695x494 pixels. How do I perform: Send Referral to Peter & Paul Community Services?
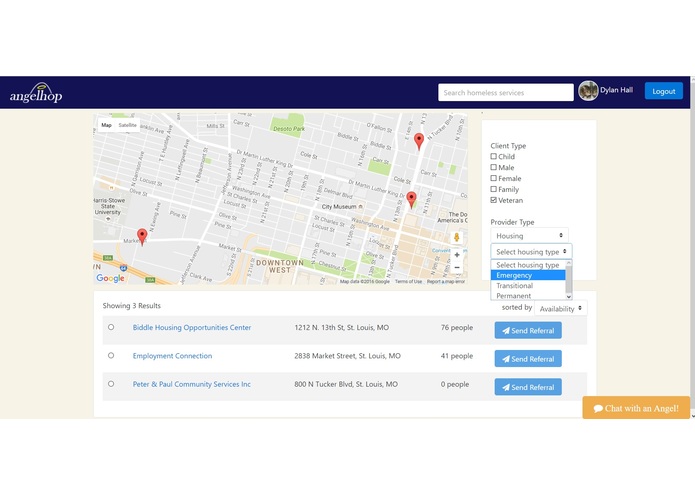[x=528, y=387]
